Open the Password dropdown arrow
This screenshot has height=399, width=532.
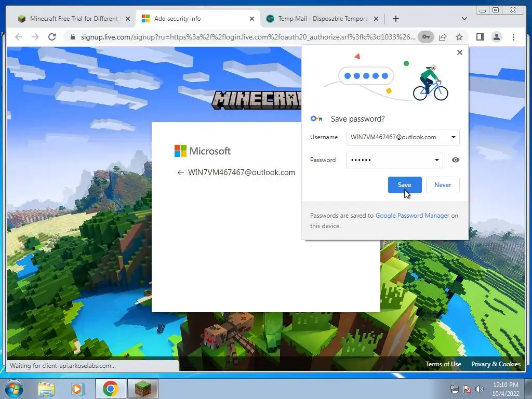tap(436, 160)
